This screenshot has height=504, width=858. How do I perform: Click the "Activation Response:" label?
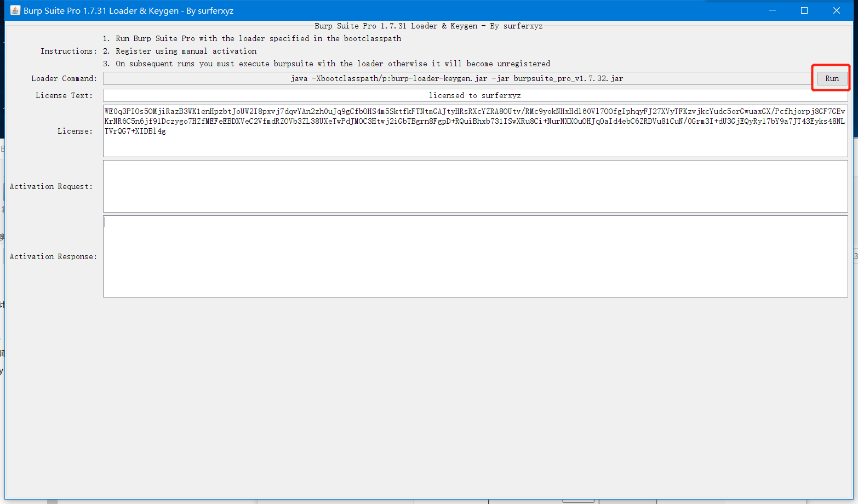pos(53,256)
